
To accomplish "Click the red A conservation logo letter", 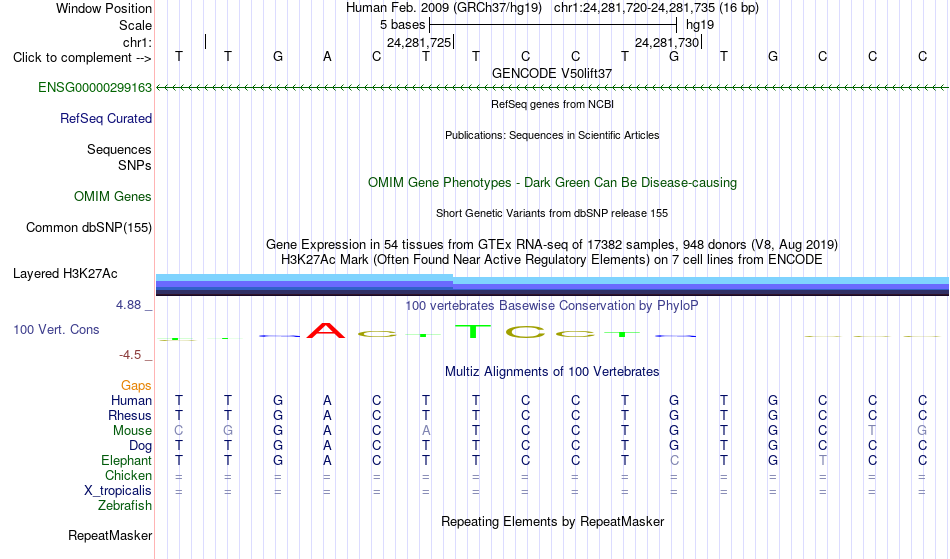I will point(327,331).
